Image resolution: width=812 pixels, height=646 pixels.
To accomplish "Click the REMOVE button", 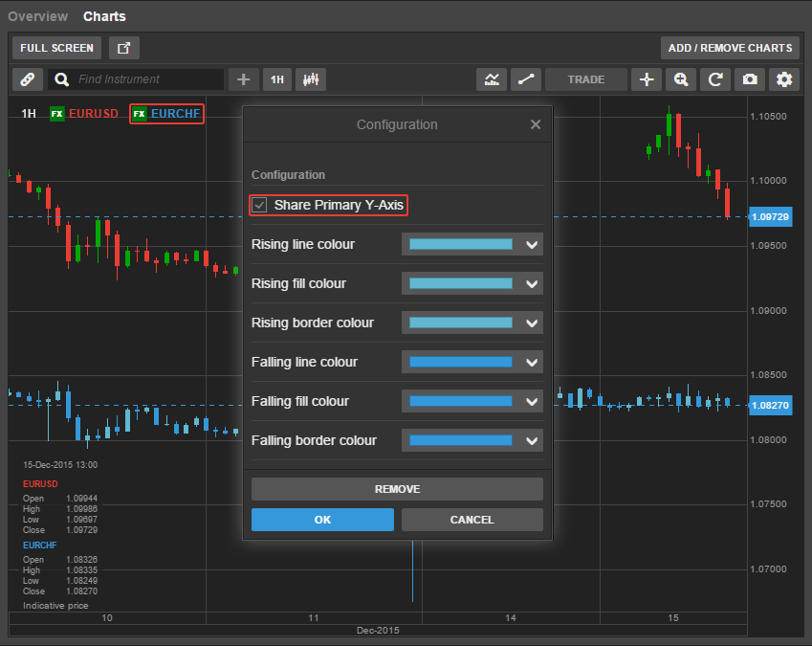I will (x=397, y=489).
